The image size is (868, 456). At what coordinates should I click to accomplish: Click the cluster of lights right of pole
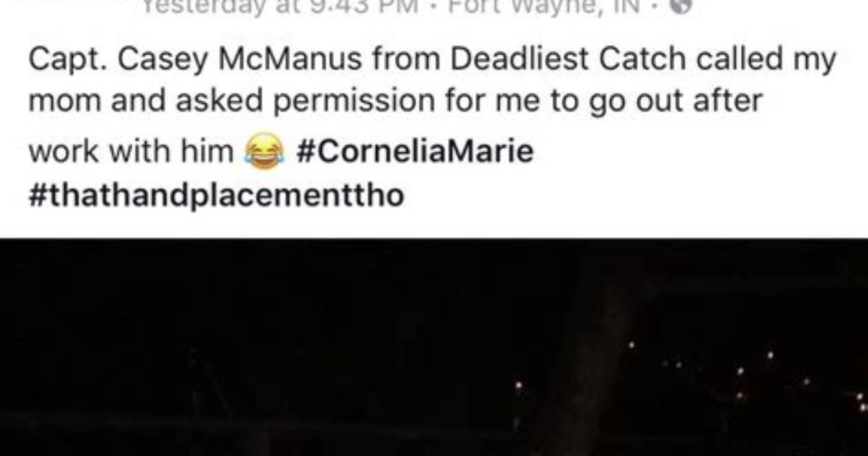(x=720, y=371)
